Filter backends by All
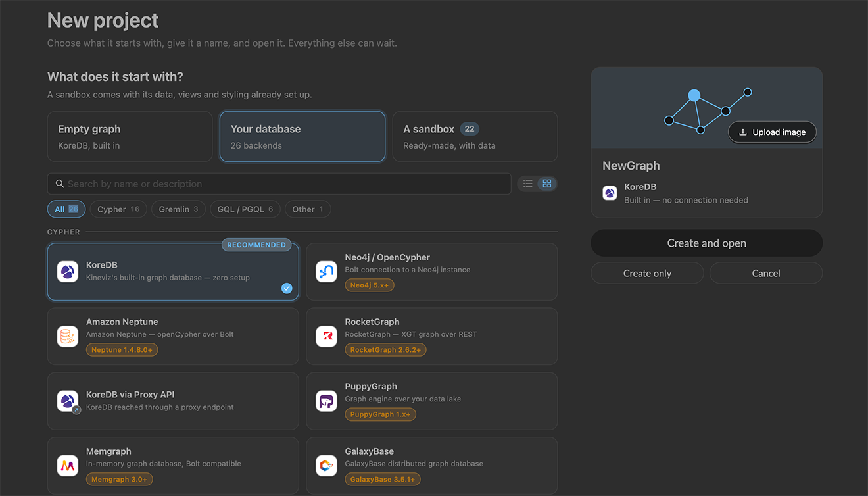Screen dimensions: 868x496 66,209
